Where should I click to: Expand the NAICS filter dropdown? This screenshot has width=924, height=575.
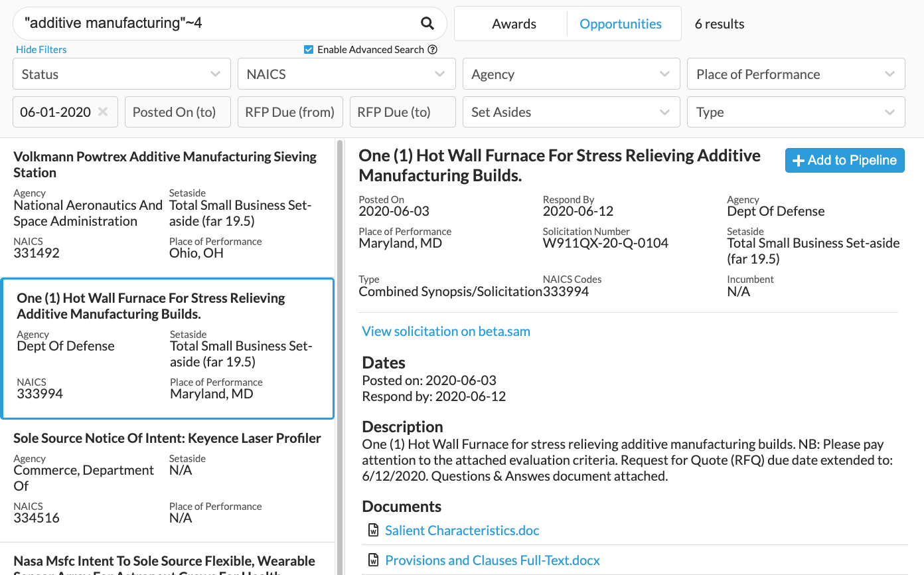pyautogui.click(x=346, y=74)
